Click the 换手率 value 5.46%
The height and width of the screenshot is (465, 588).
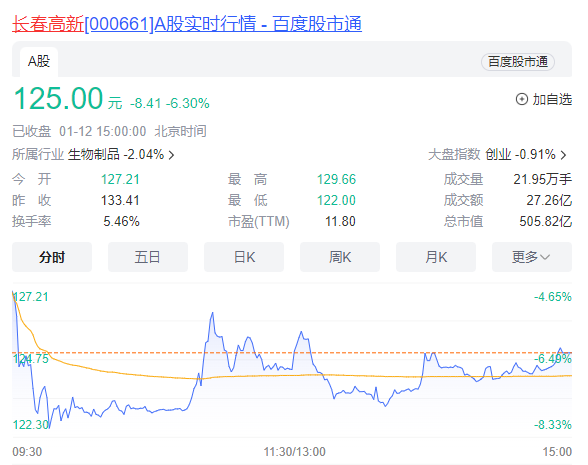point(122,221)
